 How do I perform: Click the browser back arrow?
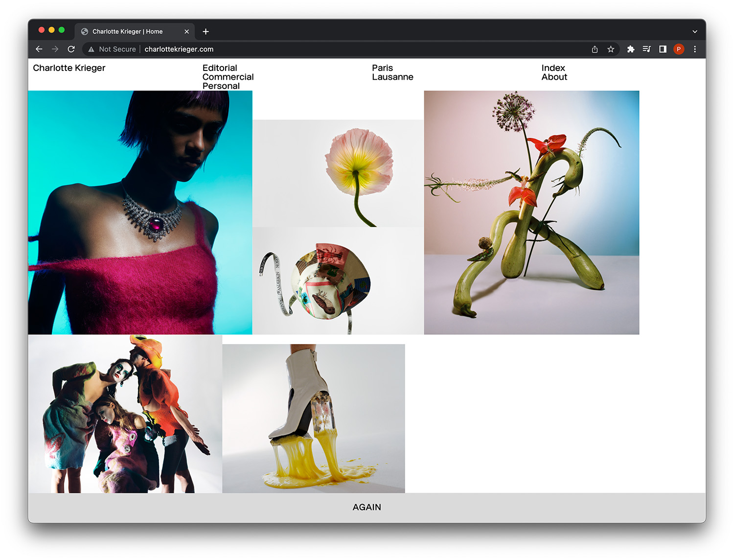[39, 49]
